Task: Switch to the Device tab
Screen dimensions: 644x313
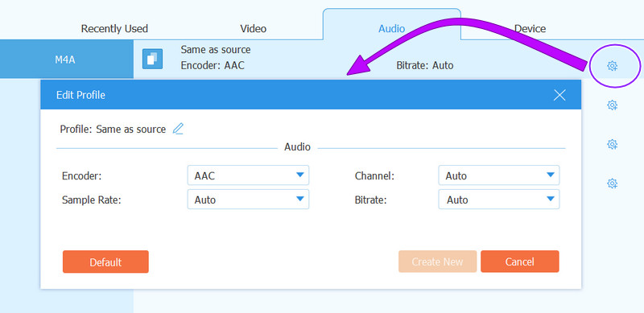Action: (530, 29)
